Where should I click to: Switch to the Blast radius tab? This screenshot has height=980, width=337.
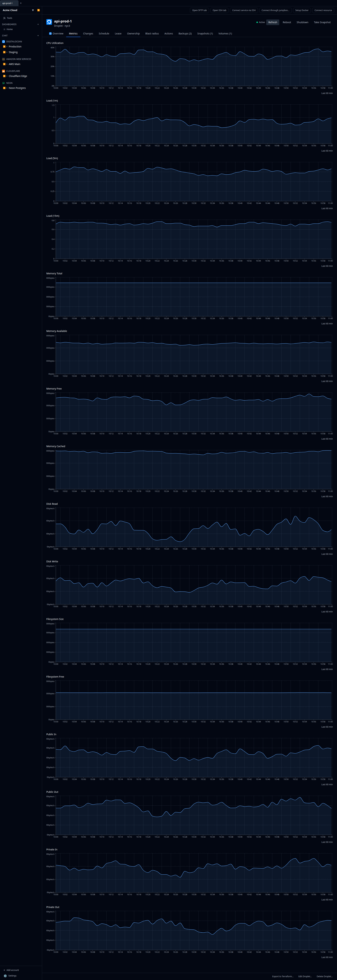(152, 34)
